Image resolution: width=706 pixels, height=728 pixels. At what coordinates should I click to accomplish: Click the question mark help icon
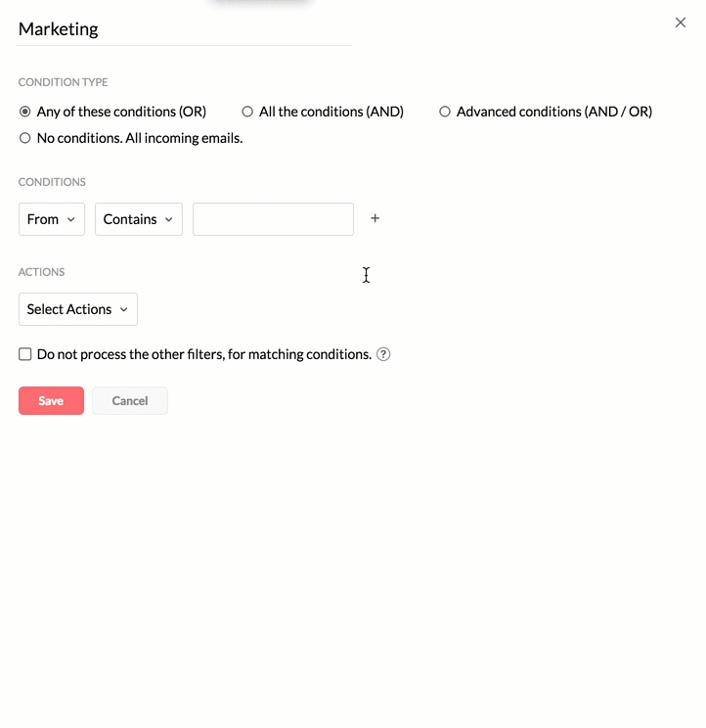383,354
